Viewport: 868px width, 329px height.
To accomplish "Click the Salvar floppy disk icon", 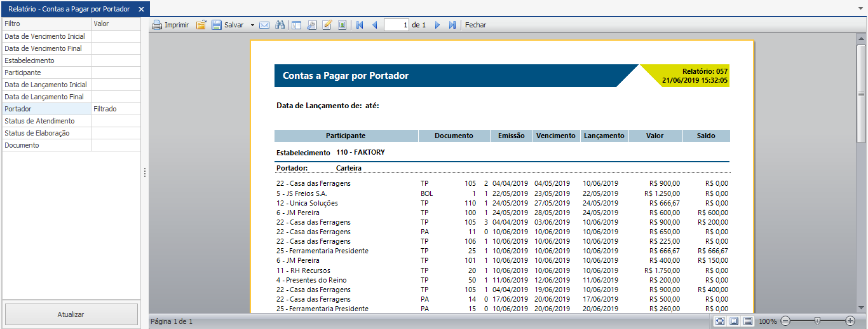I will 217,25.
